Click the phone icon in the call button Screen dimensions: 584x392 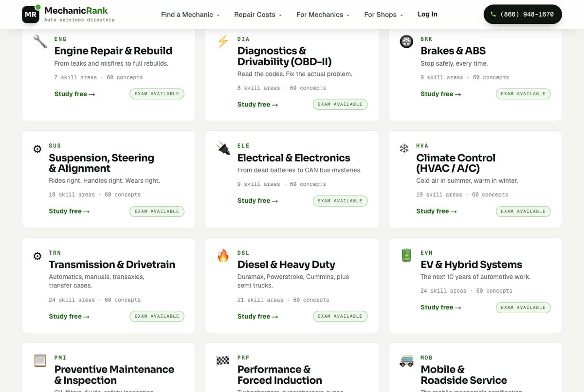pos(493,15)
